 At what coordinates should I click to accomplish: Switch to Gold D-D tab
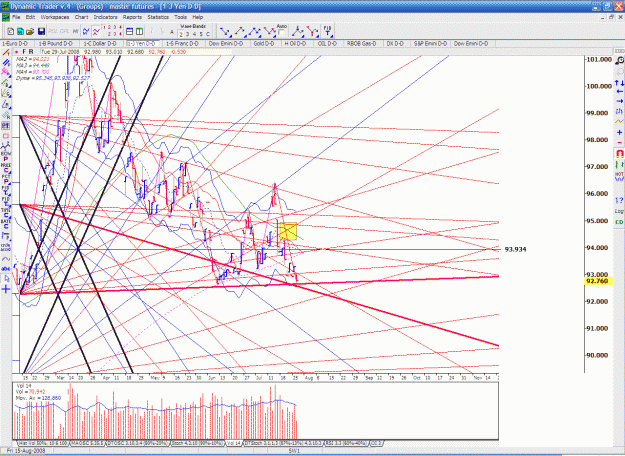tap(264, 43)
